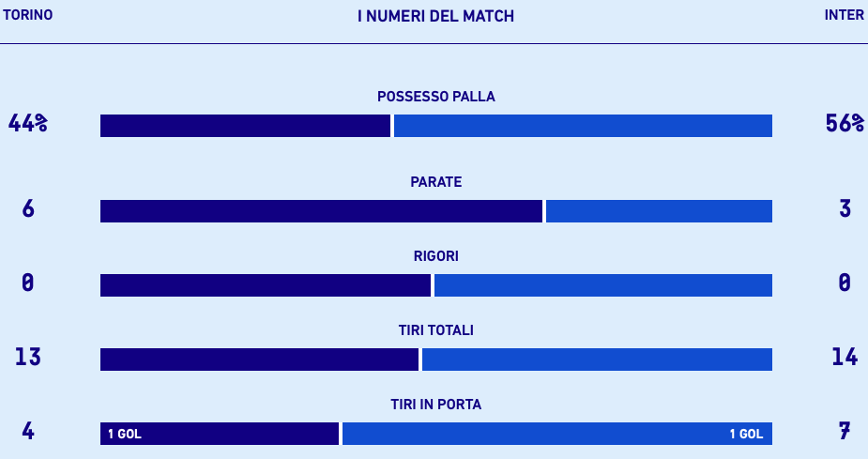The image size is (868, 459).
Task: Select Torino's total shots value 13
Action: 28,357
